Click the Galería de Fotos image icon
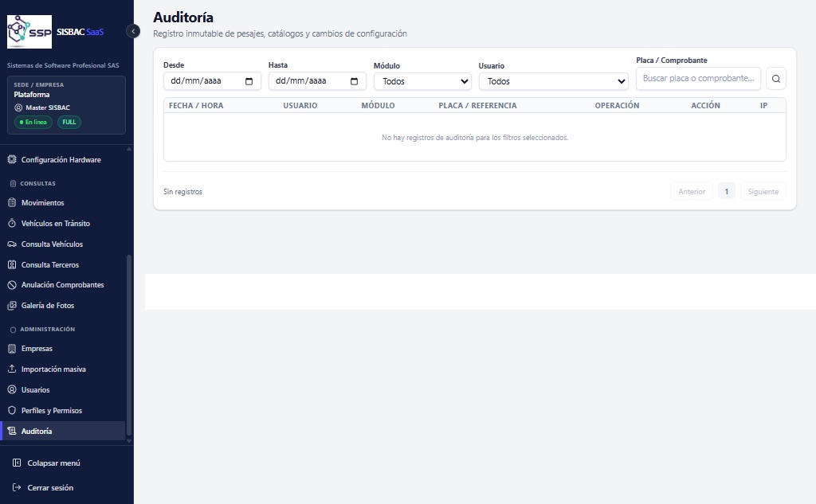The height and width of the screenshot is (504, 816). point(12,306)
